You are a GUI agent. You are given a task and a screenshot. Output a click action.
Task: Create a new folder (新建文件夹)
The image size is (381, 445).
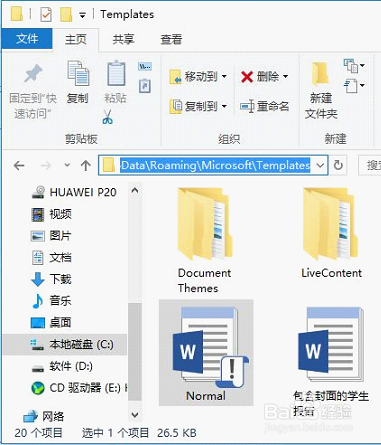coord(321,91)
